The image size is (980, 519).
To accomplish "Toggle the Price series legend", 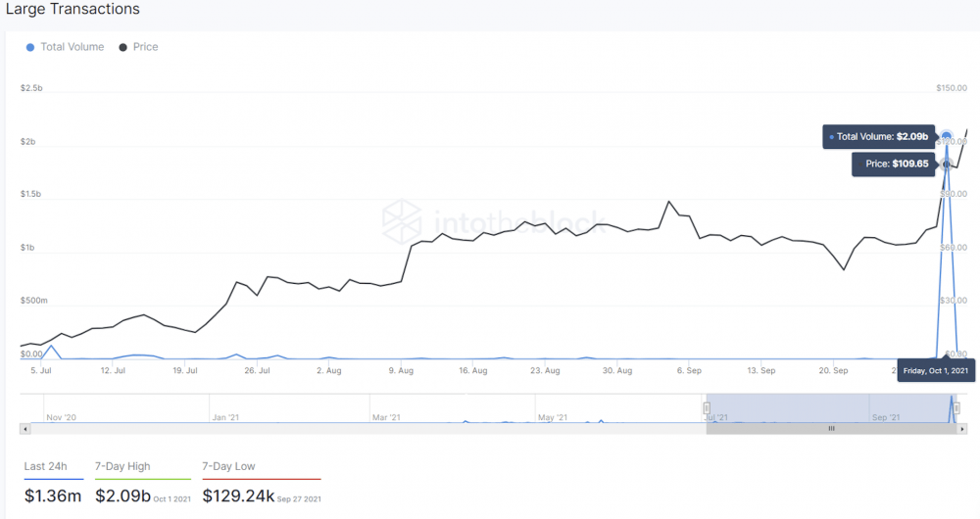I will 145,47.
